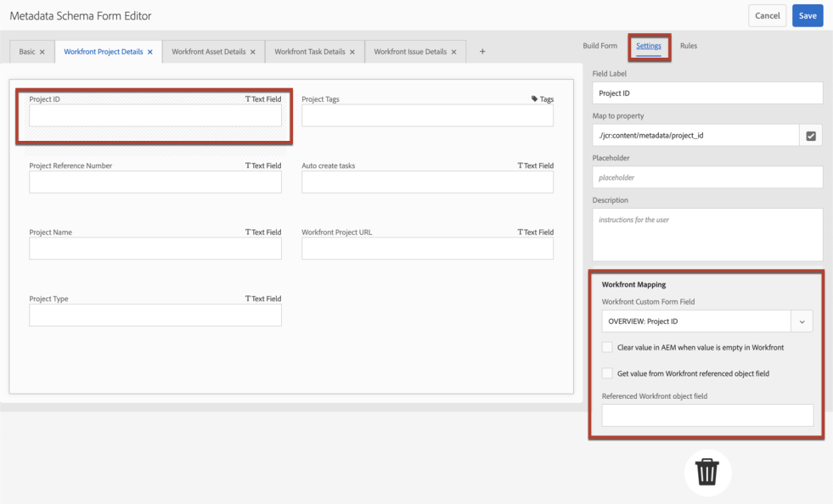Edit the Map to property path field
833x504 pixels.
[695, 136]
